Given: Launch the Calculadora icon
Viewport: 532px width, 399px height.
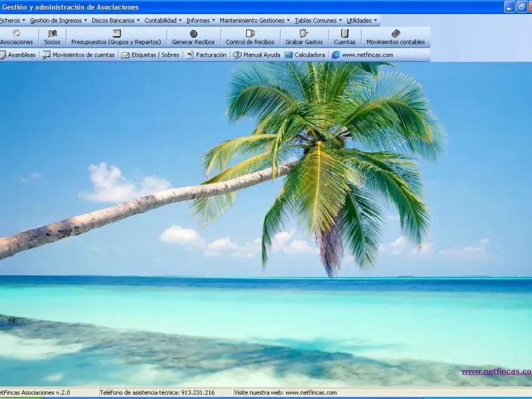Looking at the screenshot, I should click(x=289, y=55).
